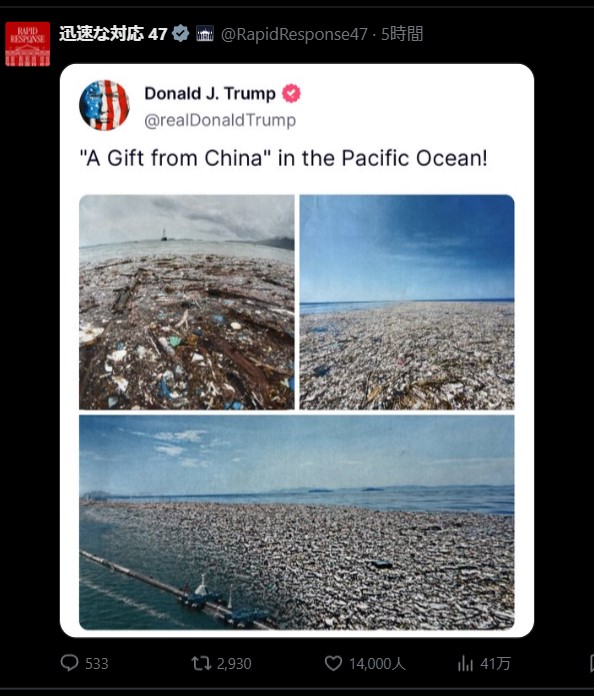Click the 迅速な対応 47 display name

click(113, 34)
